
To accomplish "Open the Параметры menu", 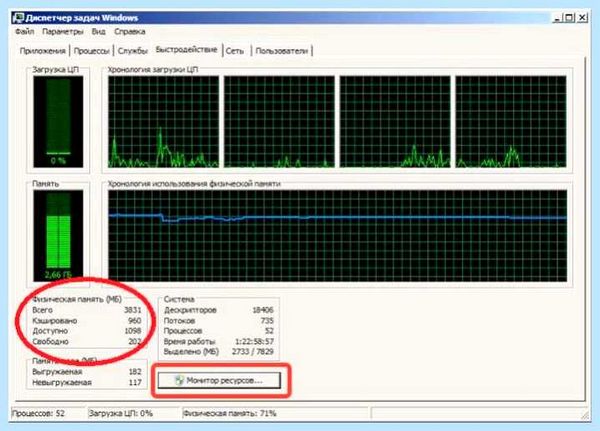I will point(62,31).
